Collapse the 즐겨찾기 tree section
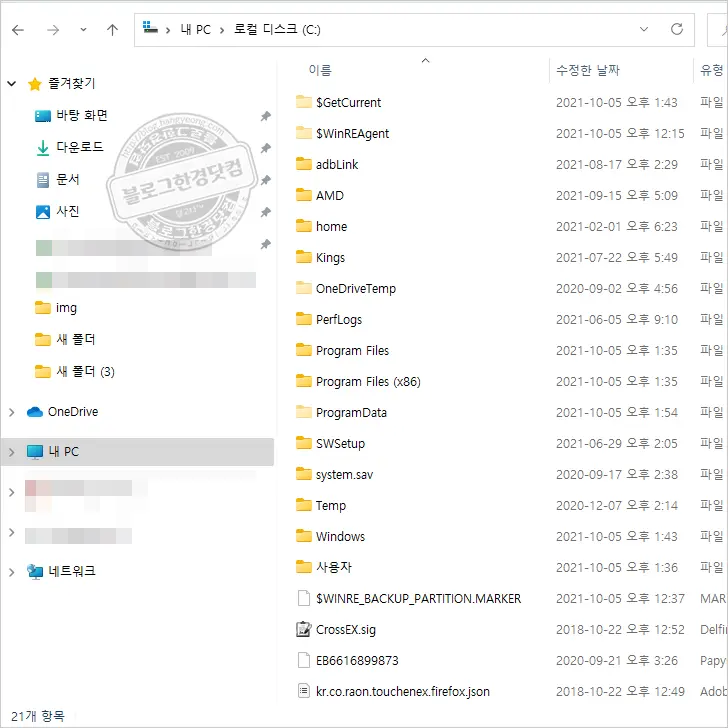The image size is (728, 728). pos(12,84)
